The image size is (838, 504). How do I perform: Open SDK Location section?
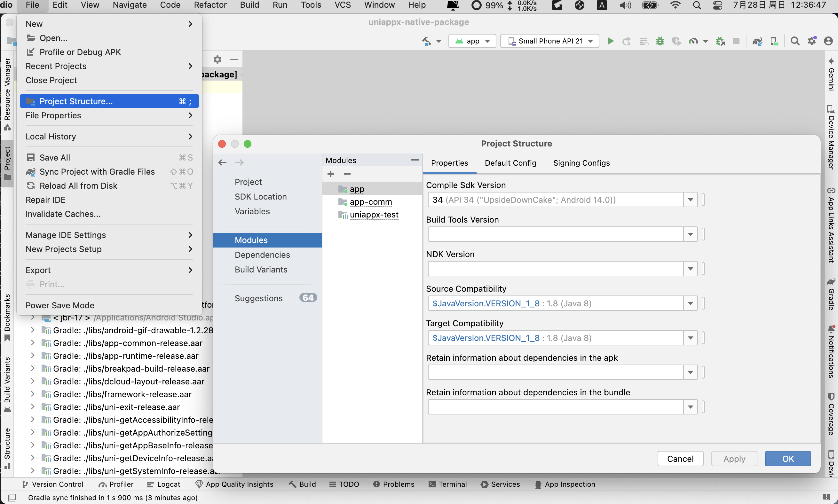[261, 197]
